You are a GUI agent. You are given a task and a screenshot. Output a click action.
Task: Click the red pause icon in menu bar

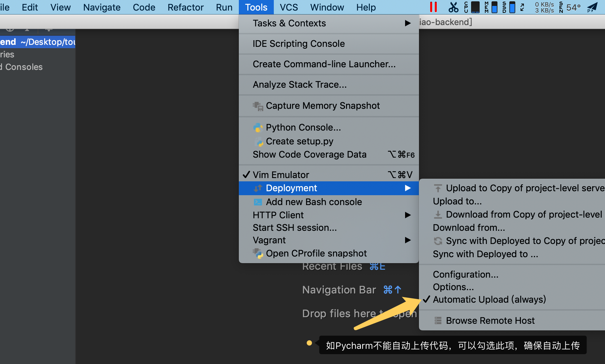point(433,7)
